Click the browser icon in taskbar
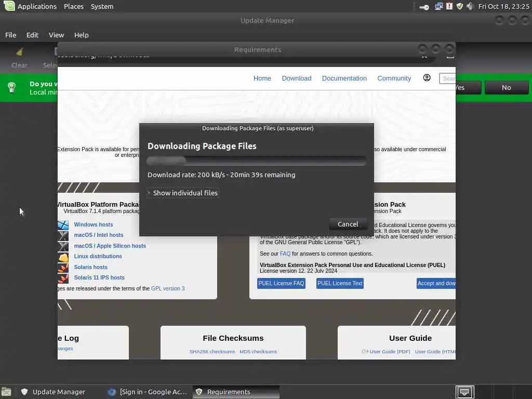 point(112,392)
